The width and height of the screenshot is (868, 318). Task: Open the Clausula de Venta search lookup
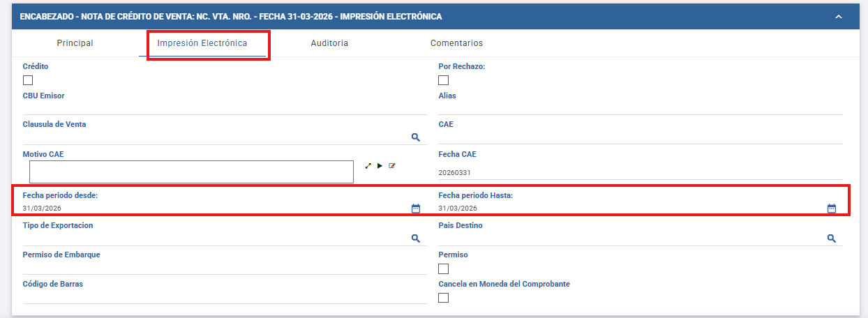pos(415,137)
